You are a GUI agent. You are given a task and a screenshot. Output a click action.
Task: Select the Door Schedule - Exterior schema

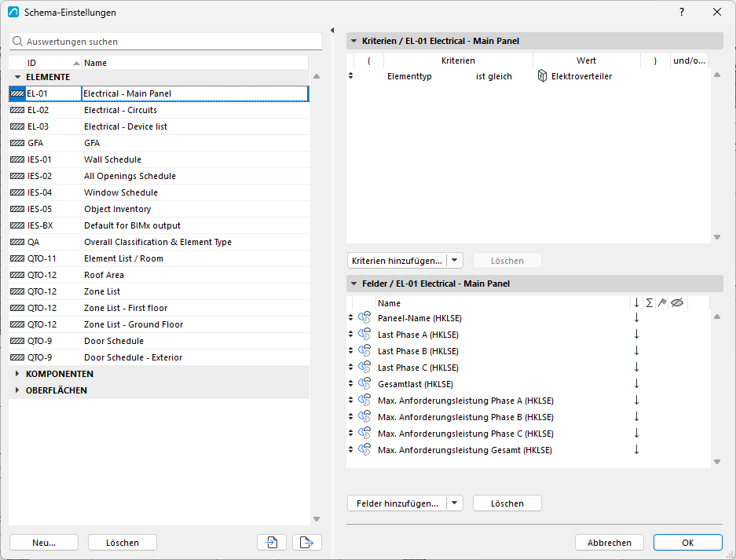[159, 357]
